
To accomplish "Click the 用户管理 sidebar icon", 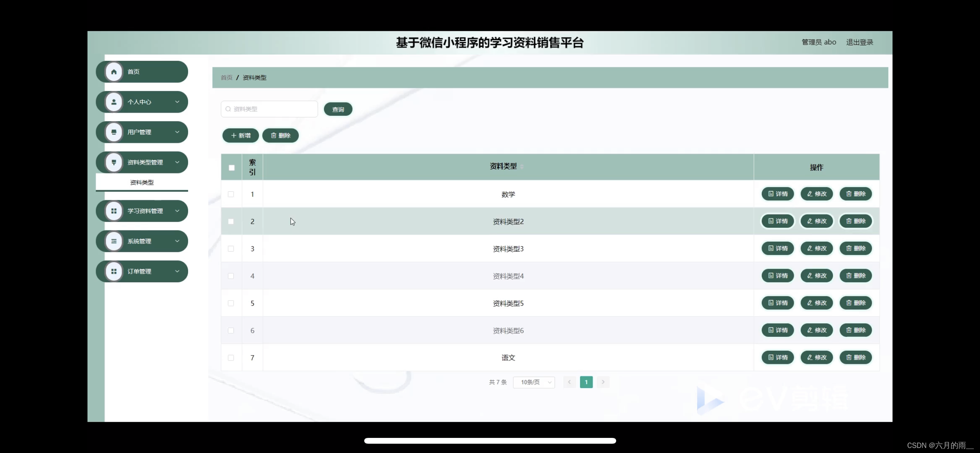I will [114, 132].
